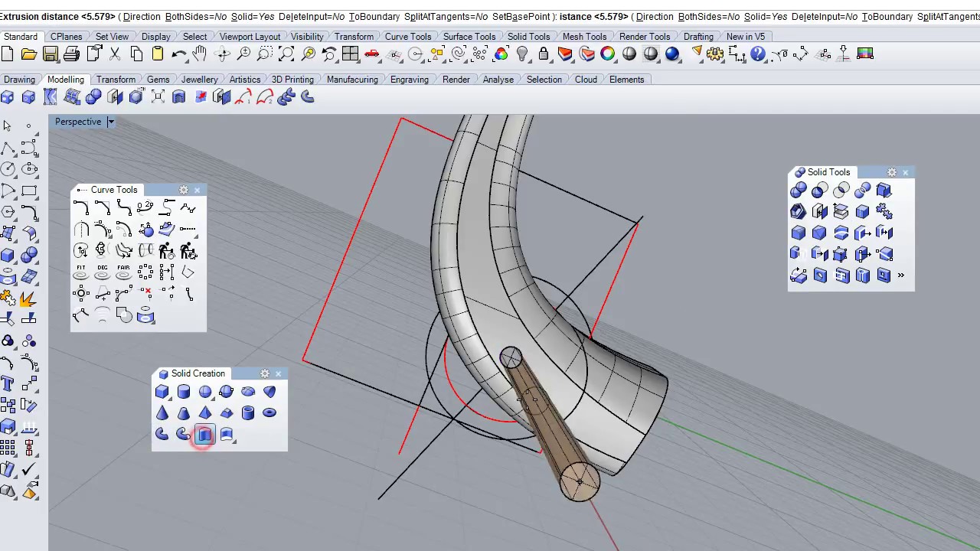Image resolution: width=980 pixels, height=551 pixels.
Task: Switch to the New in V5 tab
Action: click(746, 36)
